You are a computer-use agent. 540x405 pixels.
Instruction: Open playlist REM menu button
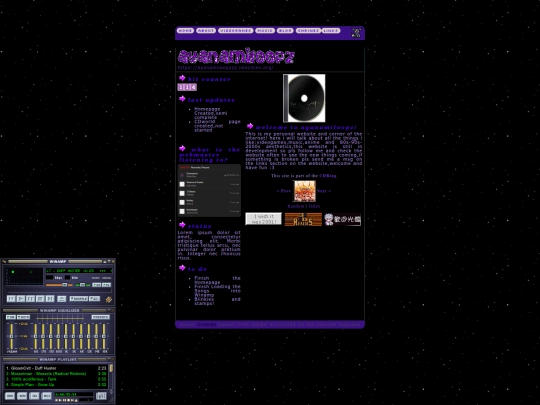[x=22, y=396]
